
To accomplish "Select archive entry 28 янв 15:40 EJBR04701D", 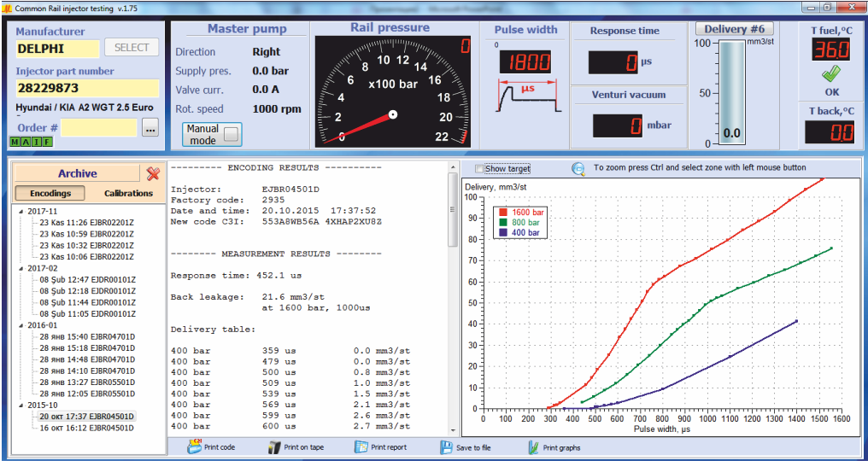I will pos(87,336).
